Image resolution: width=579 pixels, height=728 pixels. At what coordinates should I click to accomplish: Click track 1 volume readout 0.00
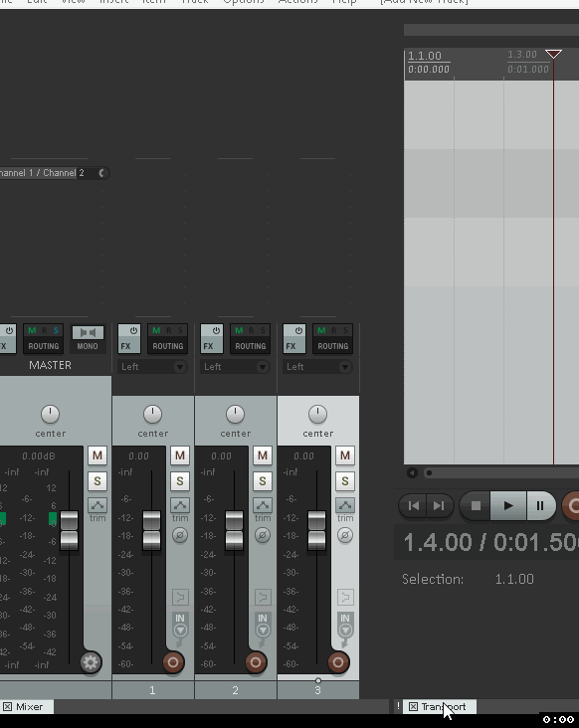[139, 456]
